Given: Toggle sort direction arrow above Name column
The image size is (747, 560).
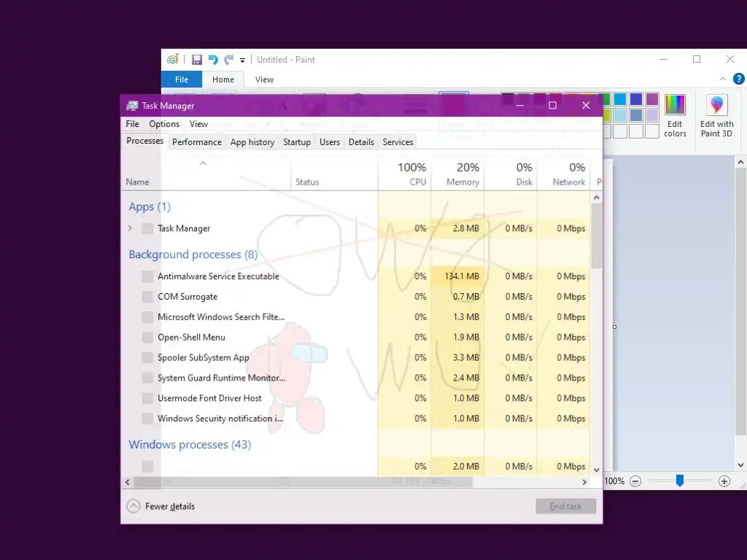Looking at the screenshot, I should (x=203, y=163).
